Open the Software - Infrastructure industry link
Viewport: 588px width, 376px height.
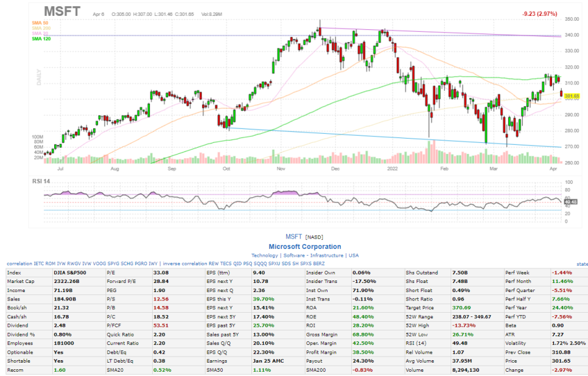313,256
